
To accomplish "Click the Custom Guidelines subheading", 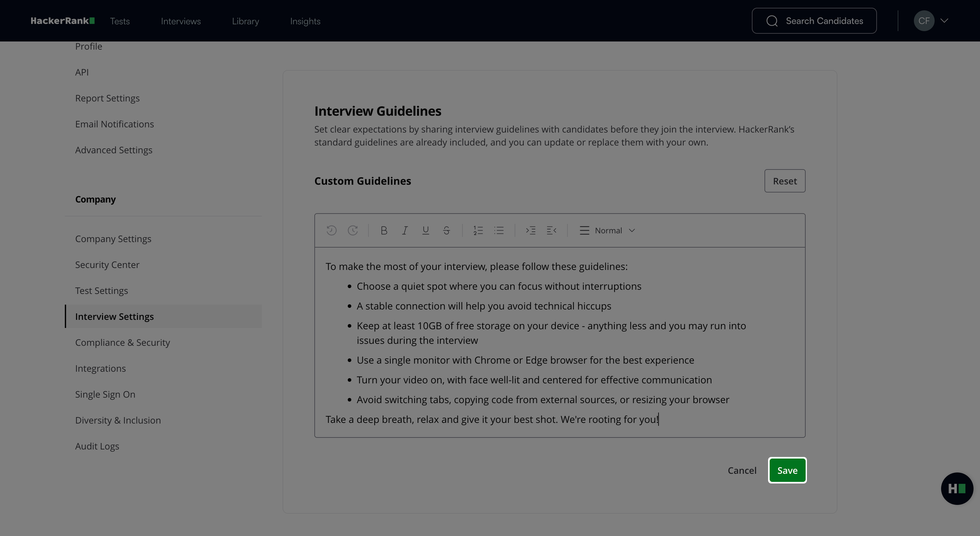I will pyautogui.click(x=363, y=181).
